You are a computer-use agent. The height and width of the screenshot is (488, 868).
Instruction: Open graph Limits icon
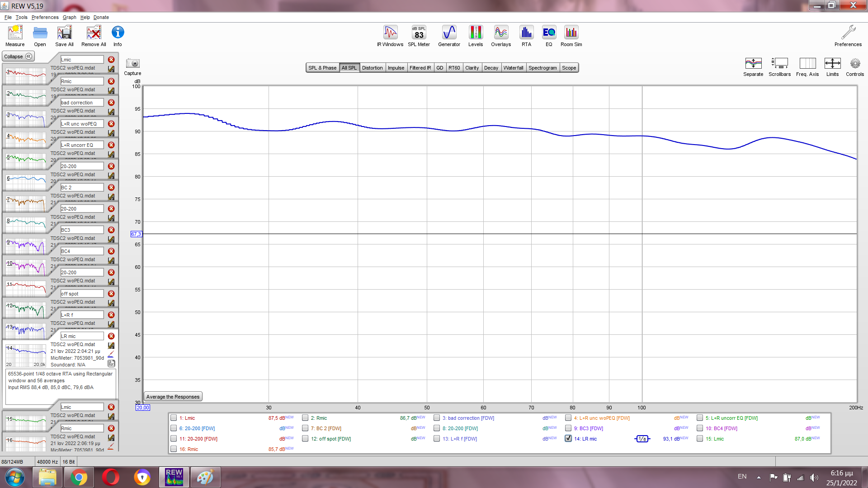pos(832,67)
